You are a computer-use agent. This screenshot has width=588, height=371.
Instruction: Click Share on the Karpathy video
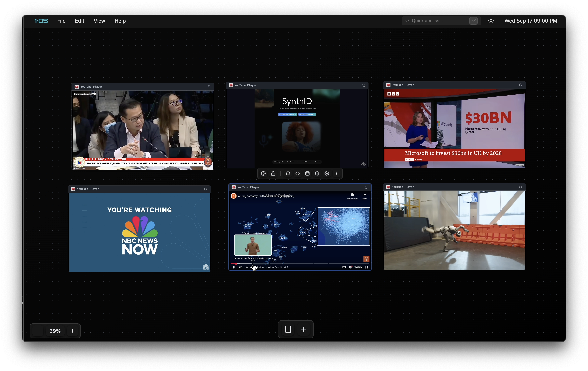click(x=364, y=196)
